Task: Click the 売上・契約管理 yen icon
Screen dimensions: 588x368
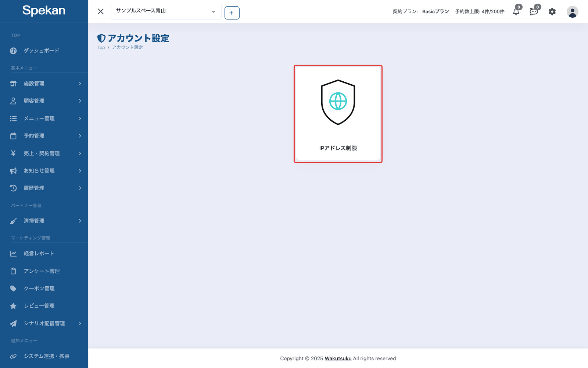Action: [13, 153]
